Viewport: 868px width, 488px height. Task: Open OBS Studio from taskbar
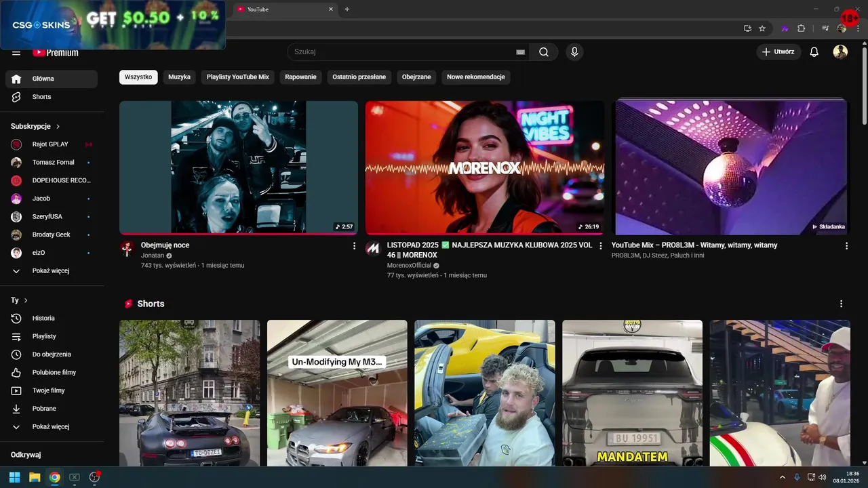[x=94, y=477]
